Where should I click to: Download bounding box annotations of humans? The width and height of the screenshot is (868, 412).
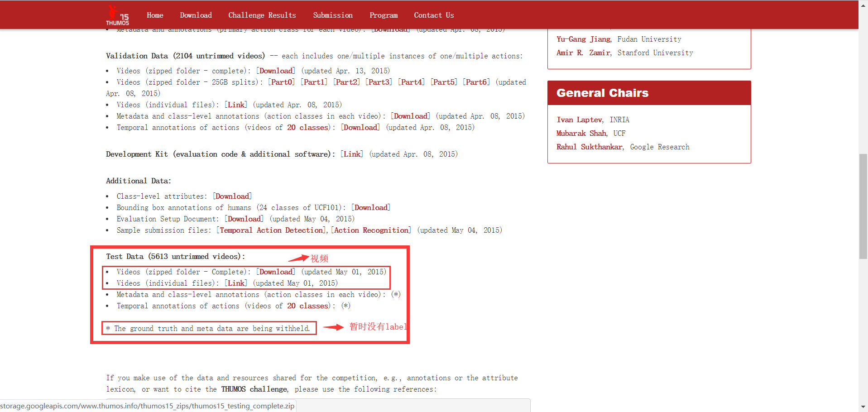coord(371,208)
